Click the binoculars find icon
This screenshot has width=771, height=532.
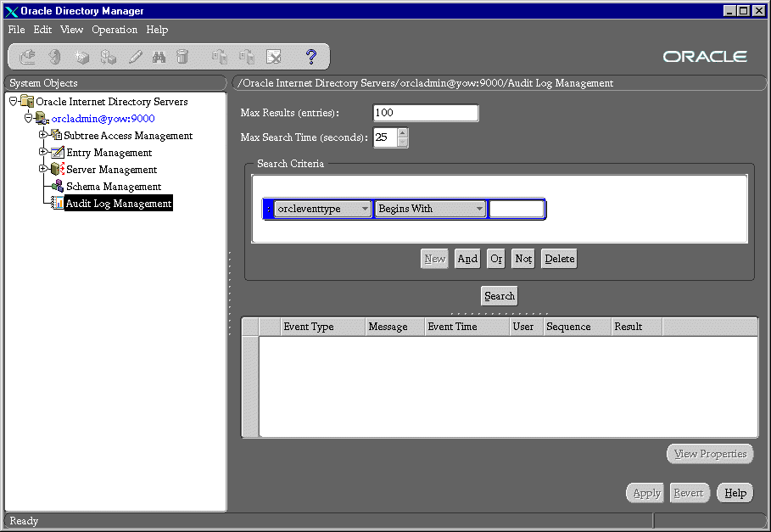point(159,57)
